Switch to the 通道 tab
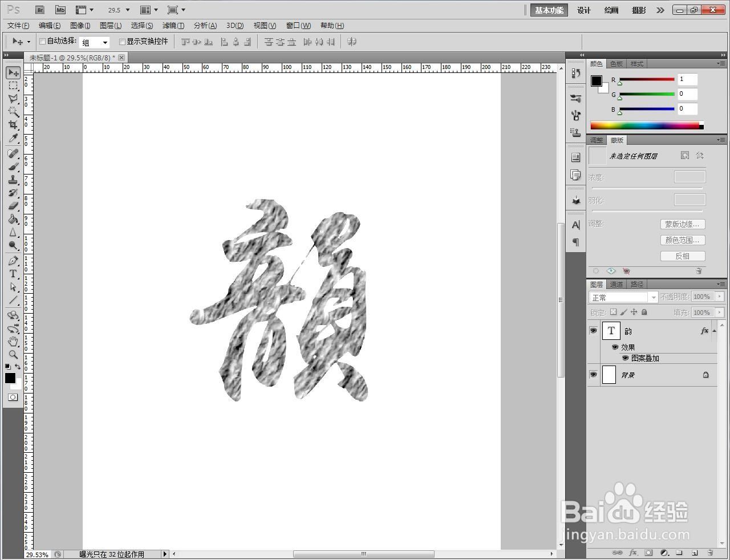 [x=617, y=284]
